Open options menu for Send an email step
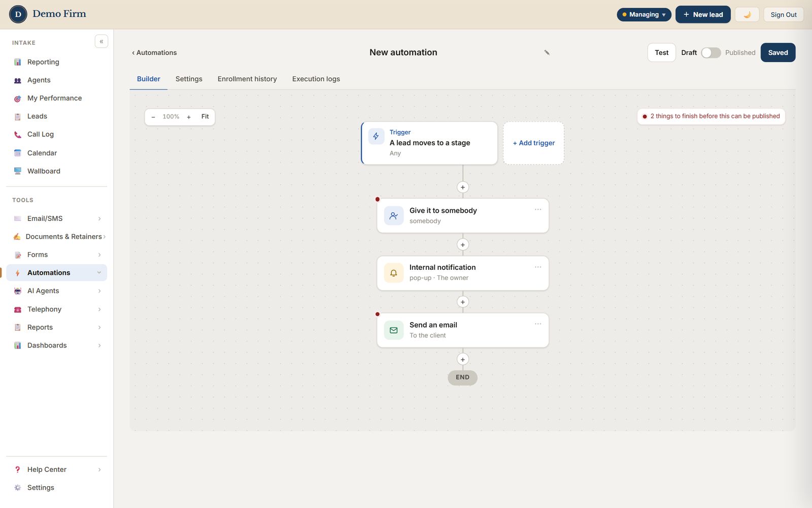 click(538, 324)
